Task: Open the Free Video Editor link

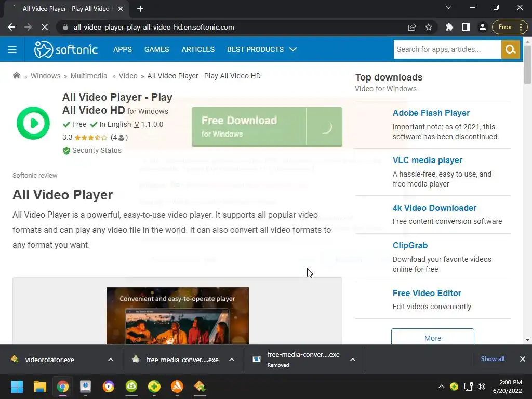Action: click(427, 293)
